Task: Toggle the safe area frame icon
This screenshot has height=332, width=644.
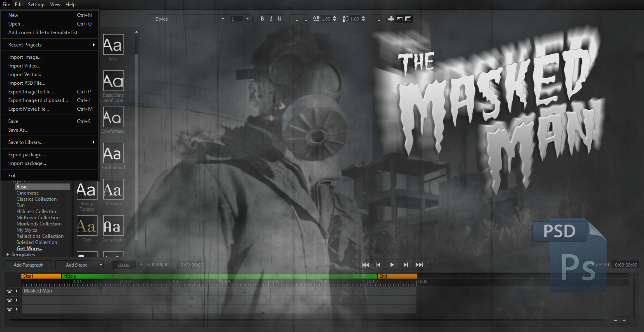Action: click(408, 19)
